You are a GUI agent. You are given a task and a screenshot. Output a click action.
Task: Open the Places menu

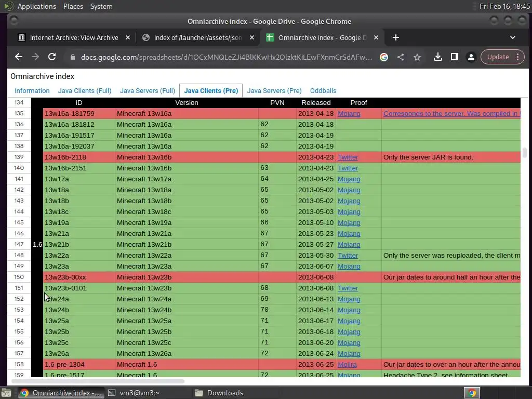point(73,6)
